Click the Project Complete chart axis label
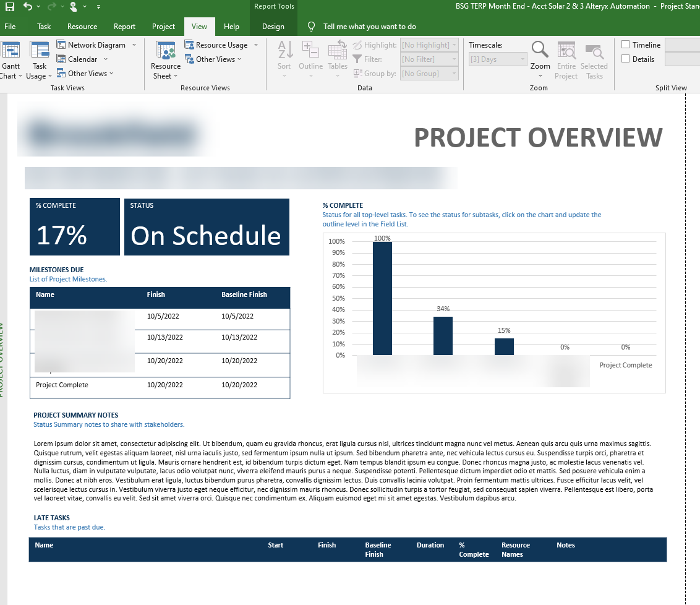Screen dimensions: 700x605 pos(625,365)
